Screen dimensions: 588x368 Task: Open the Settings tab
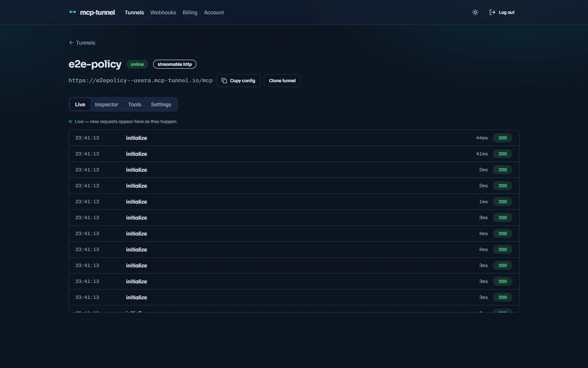coord(161,104)
